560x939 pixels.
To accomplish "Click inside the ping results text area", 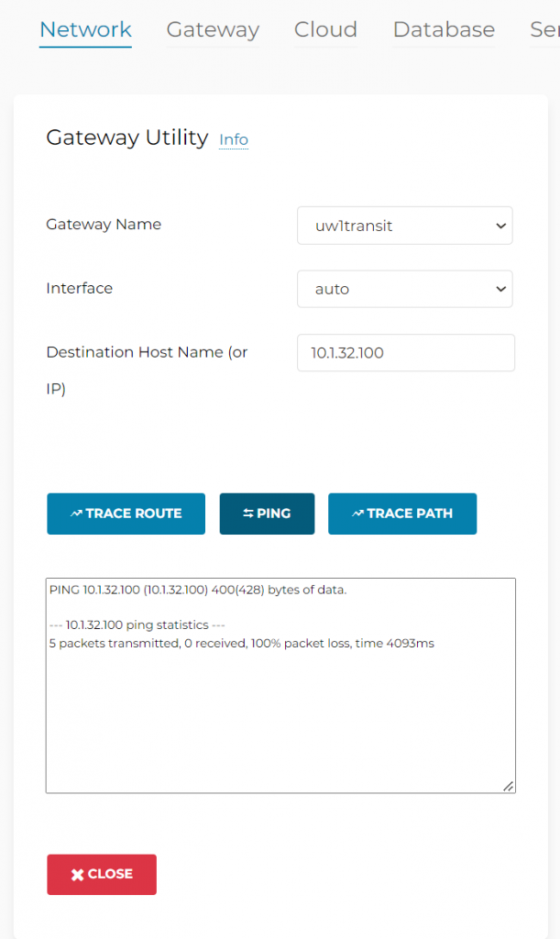I will point(280,686).
